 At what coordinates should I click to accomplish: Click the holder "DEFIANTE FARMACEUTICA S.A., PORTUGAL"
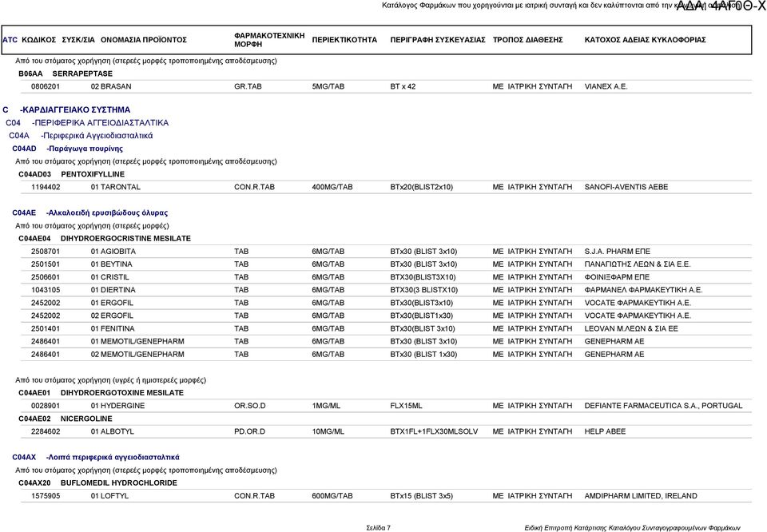(663, 406)
